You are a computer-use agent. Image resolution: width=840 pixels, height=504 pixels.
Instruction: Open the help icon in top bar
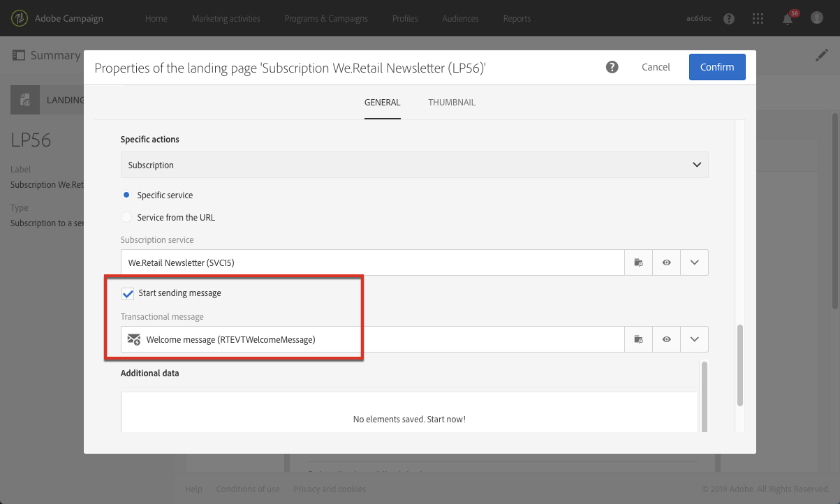coord(729,19)
